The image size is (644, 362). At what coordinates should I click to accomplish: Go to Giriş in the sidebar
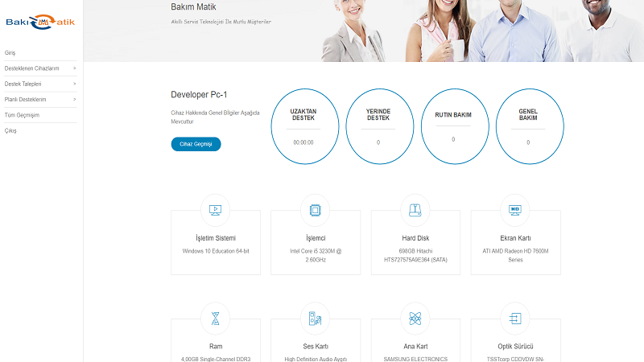pos(10,53)
